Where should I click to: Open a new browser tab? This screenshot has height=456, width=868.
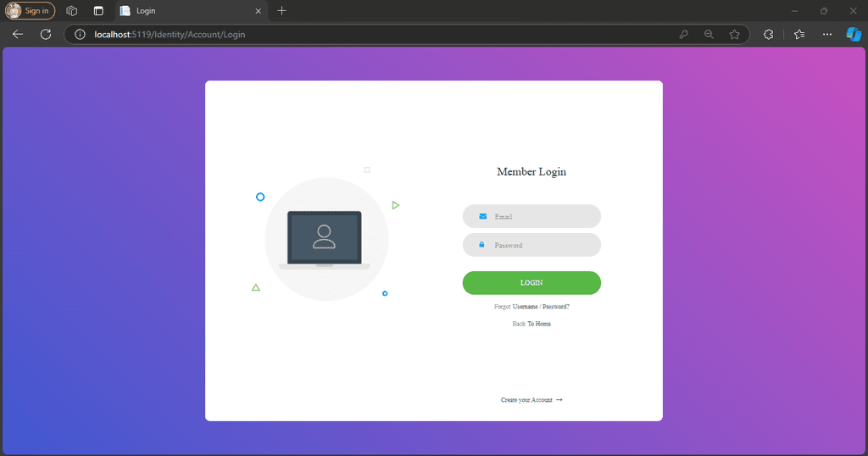[x=281, y=10]
